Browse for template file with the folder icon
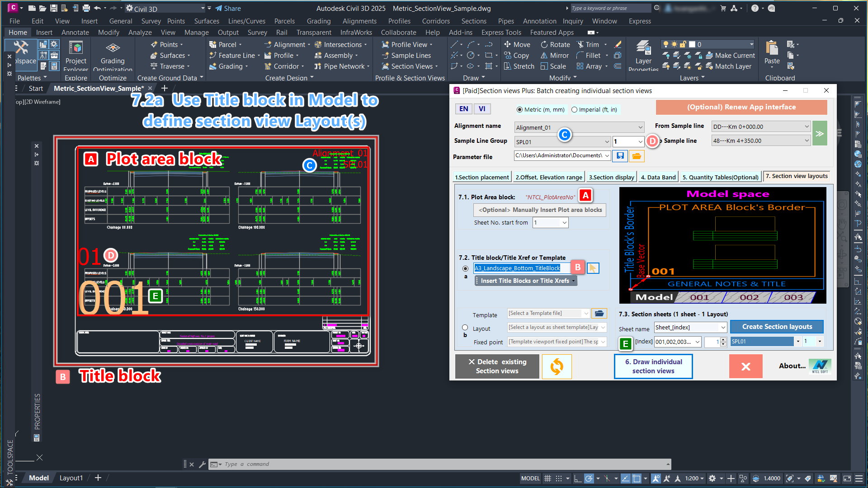Screen dimensions: 868x488 click(x=599, y=313)
